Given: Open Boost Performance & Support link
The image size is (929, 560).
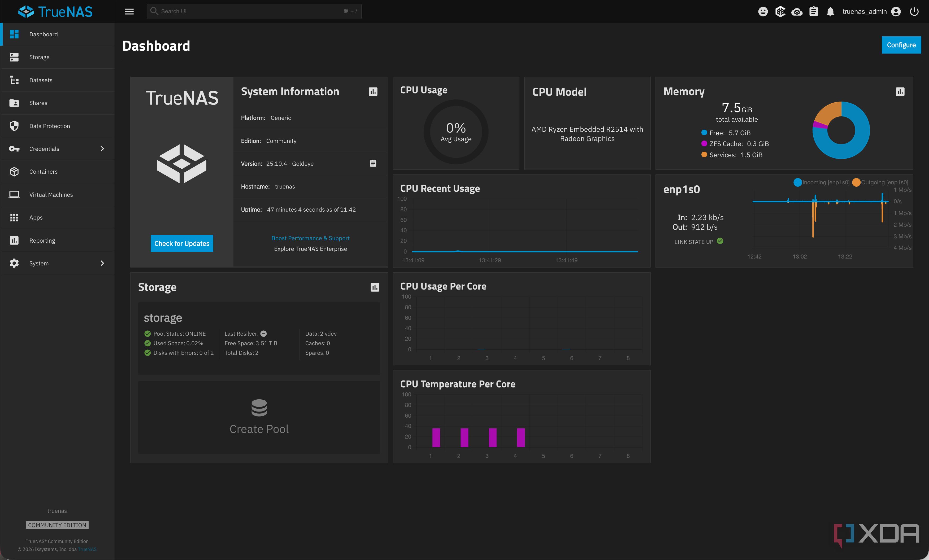Looking at the screenshot, I should point(310,238).
